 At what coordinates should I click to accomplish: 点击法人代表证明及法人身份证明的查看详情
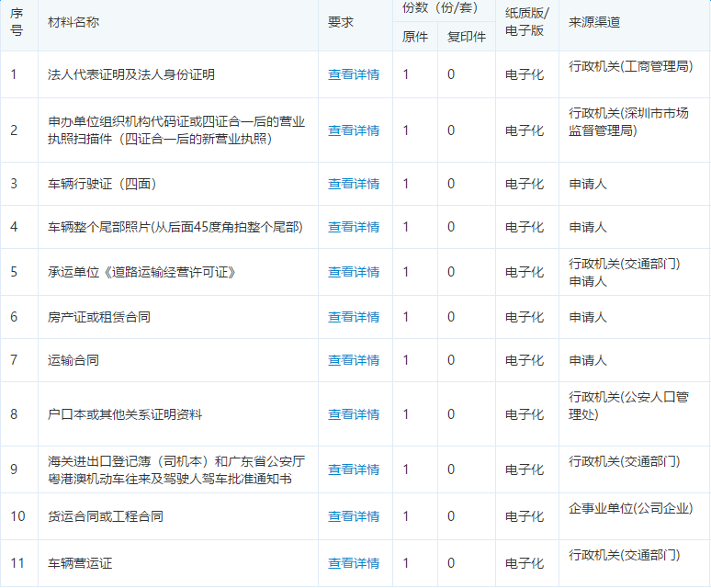(354, 74)
